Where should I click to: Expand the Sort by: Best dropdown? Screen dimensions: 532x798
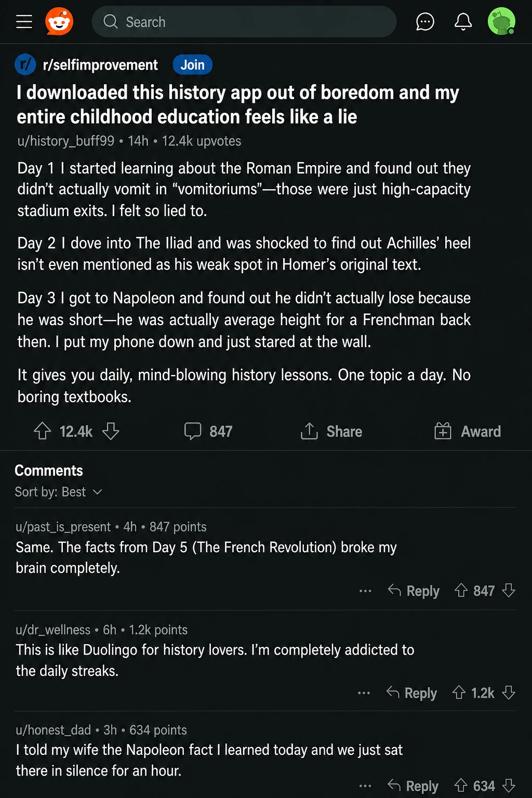pos(58,492)
